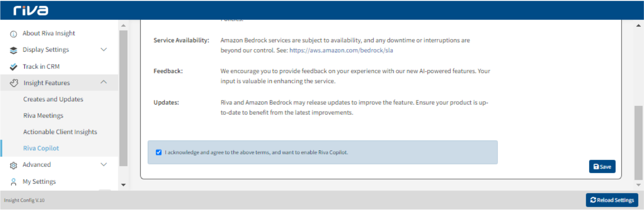644x210 pixels.
Task: Expand the Advanced section chevron
Action: pyautogui.click(x=104, y=165)
